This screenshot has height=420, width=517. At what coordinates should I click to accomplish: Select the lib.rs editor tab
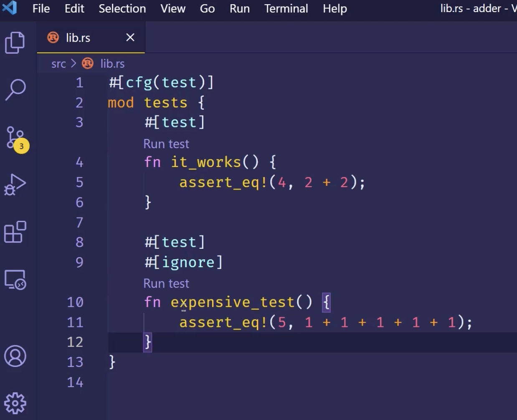(78, 38)
